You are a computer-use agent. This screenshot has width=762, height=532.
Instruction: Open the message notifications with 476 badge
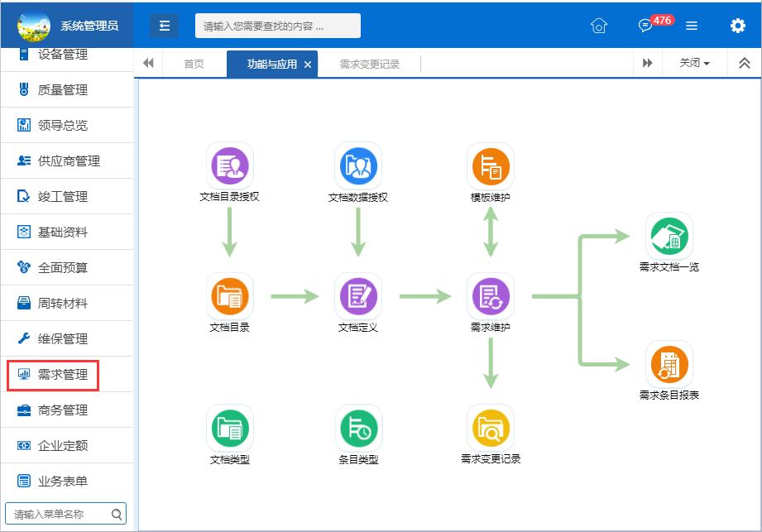[646, 26]
